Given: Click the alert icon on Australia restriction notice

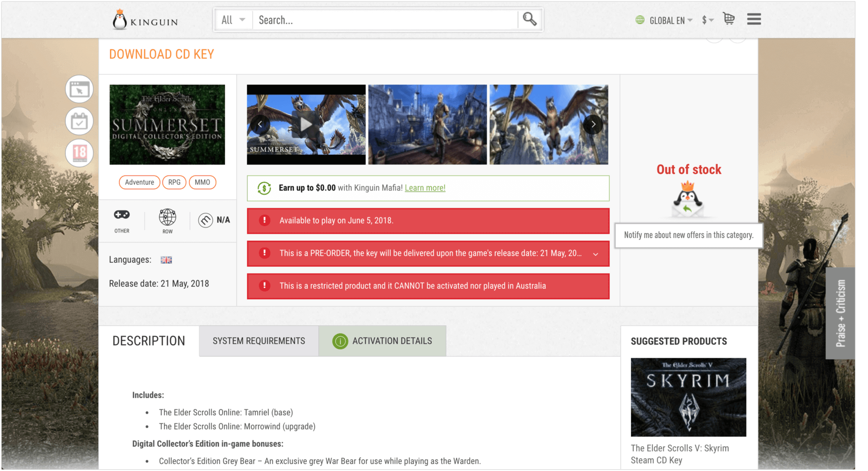Looking at the screenshot, I should point(264,286).
